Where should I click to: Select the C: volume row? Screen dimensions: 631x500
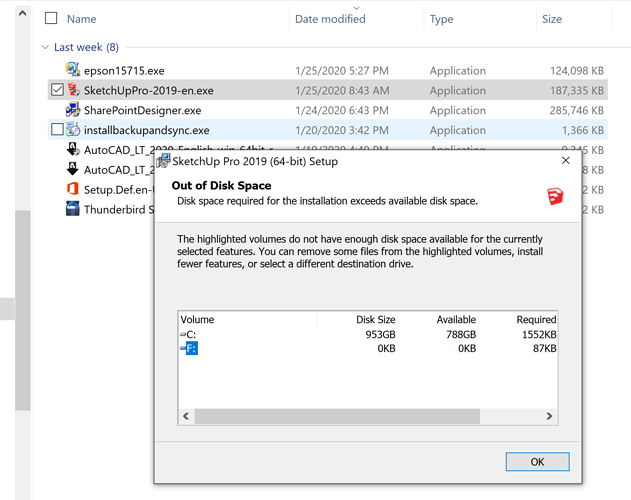coord(368,334)
